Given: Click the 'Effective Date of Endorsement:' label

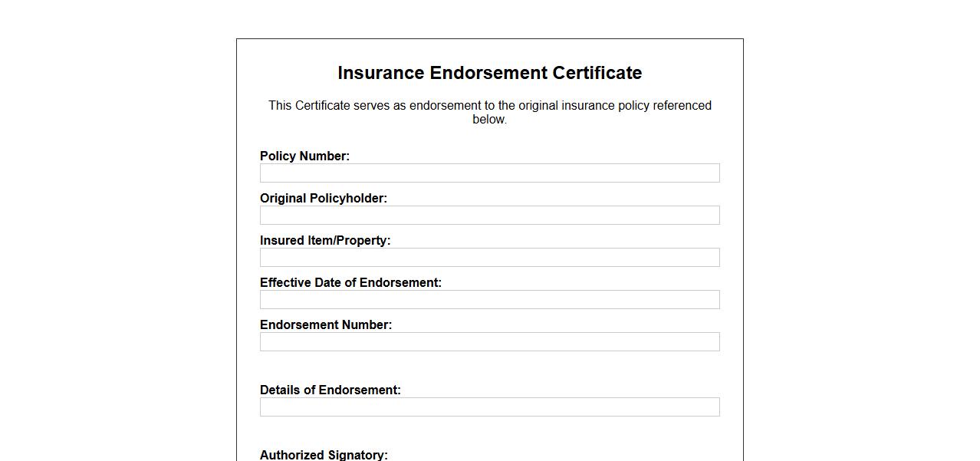Looking at the screenshot, I should [350, 282].
